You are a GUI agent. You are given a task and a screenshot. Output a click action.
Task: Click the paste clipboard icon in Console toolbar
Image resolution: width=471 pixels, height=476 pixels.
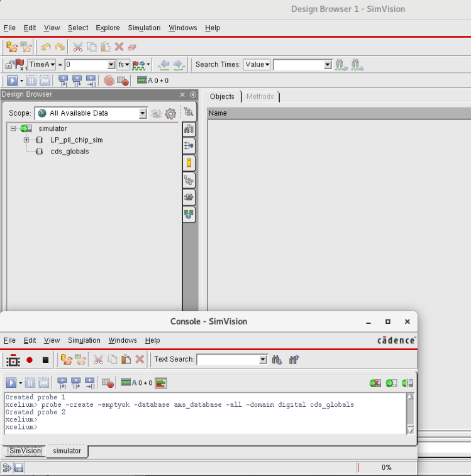pos(126,360)
